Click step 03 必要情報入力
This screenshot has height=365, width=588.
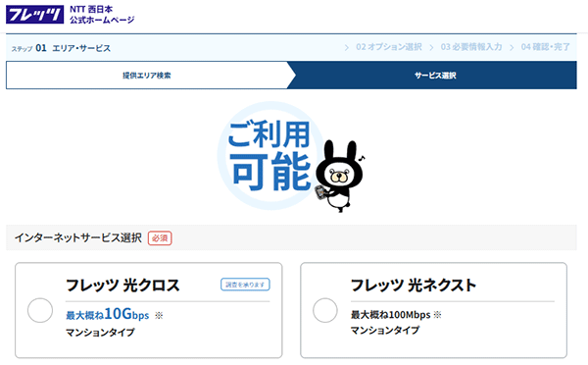click(x=471, y=47)
